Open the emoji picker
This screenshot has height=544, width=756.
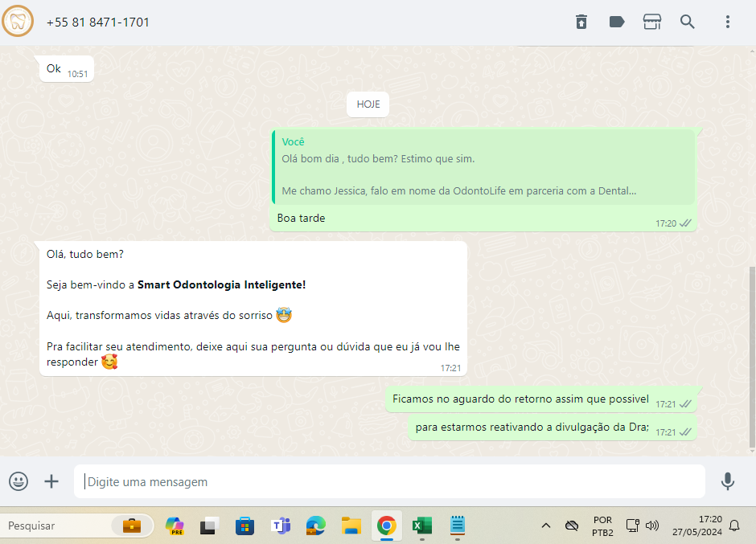click(18, 481)
